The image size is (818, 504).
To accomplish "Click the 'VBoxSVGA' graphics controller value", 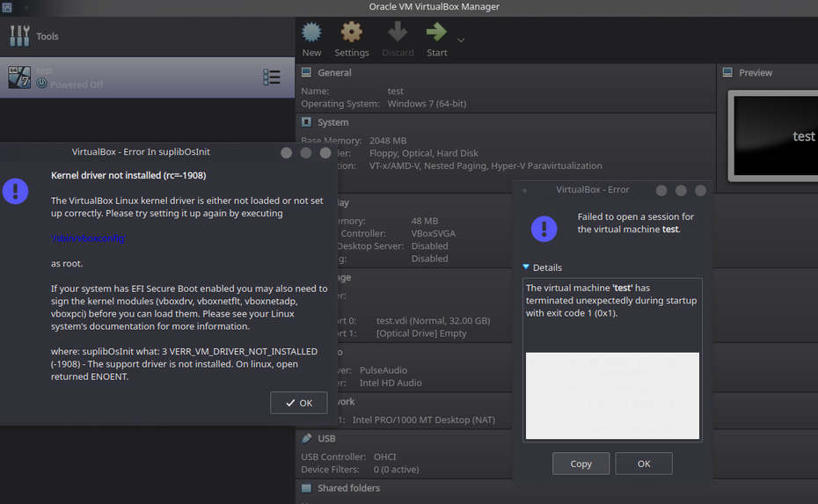I will tap(433, 233).
